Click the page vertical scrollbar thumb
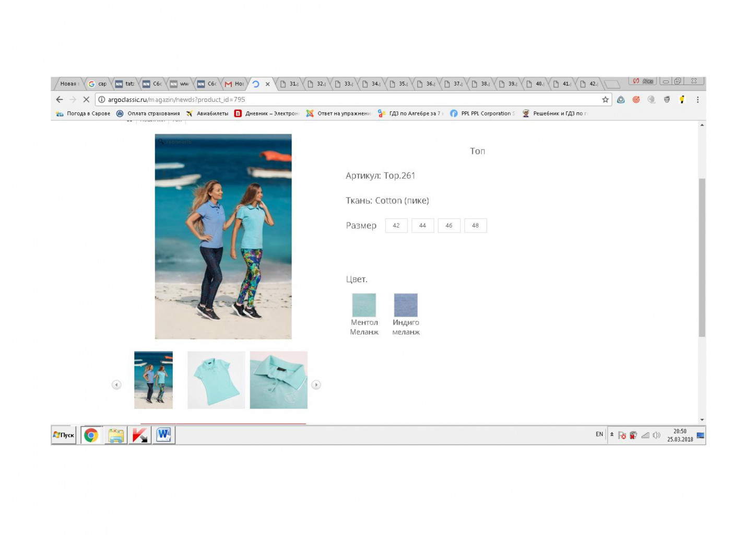The image size is (756, 535). (x=702, y=258)
